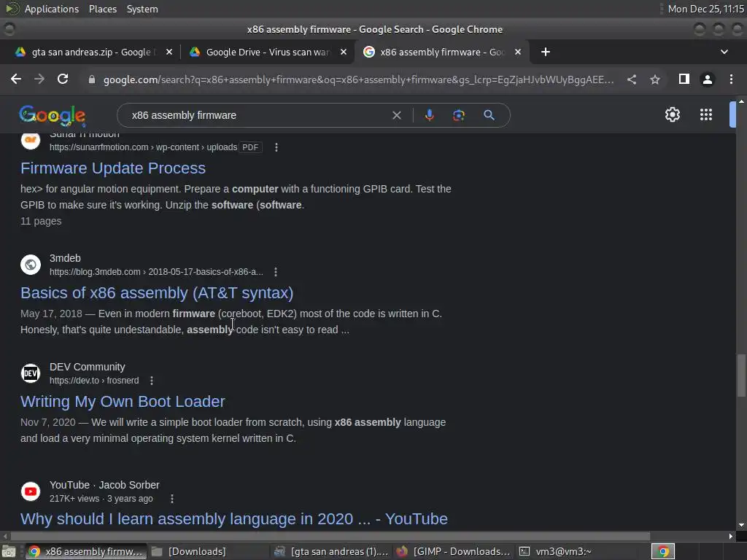
Task: Open Firmware Update Process result
Action: coord(113,168)
